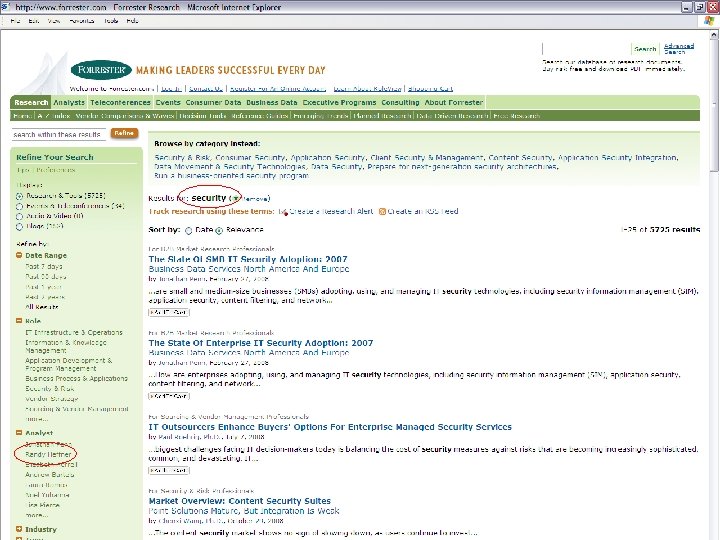This screenshot has width=720, height=540.
Task: Open the Business Data tab
Action: point(271,102)
